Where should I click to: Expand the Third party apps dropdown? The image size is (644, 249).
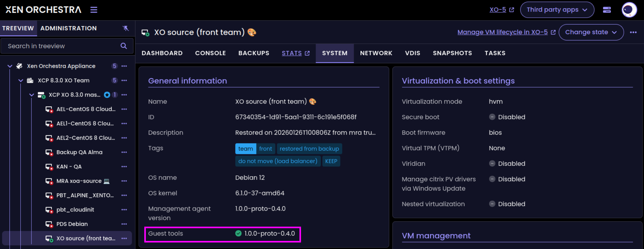click(x=557, y=10)
